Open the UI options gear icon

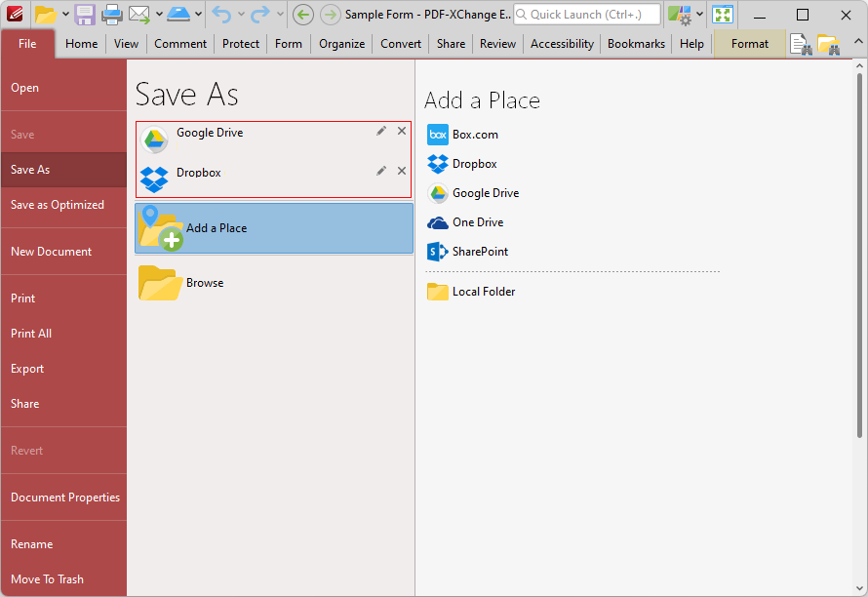pyautogui.click(x=679, y=15)
